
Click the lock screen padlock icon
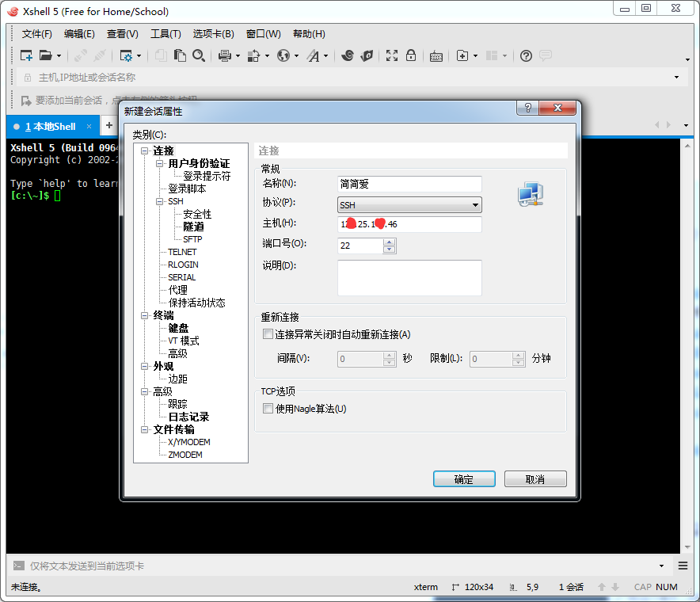tap(411, 55)
